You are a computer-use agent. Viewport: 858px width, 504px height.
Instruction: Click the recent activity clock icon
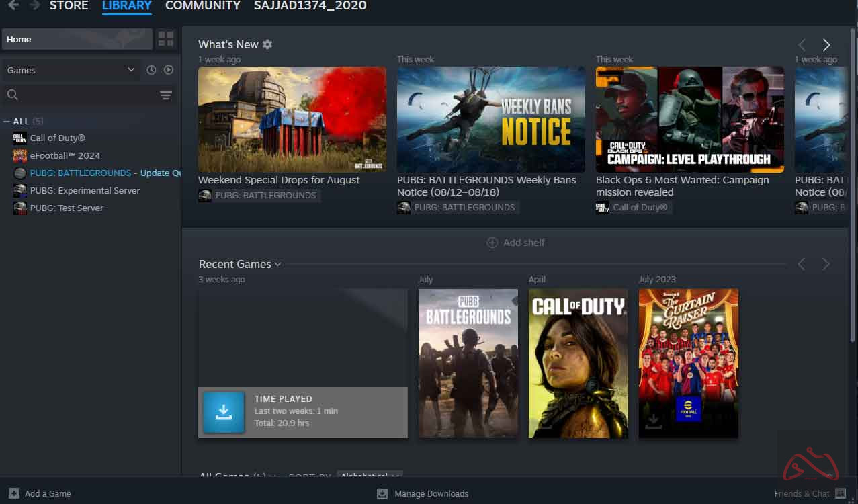coord(151,70)
